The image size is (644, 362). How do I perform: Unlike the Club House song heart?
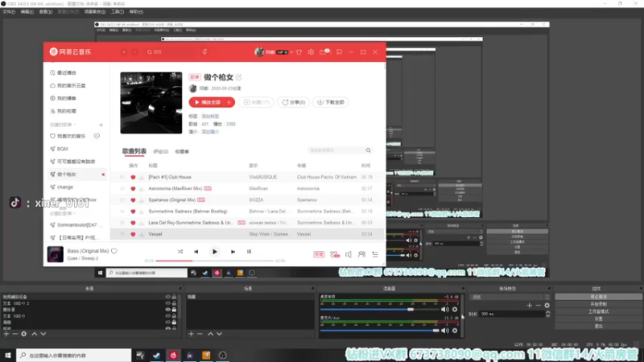(133, 177)
